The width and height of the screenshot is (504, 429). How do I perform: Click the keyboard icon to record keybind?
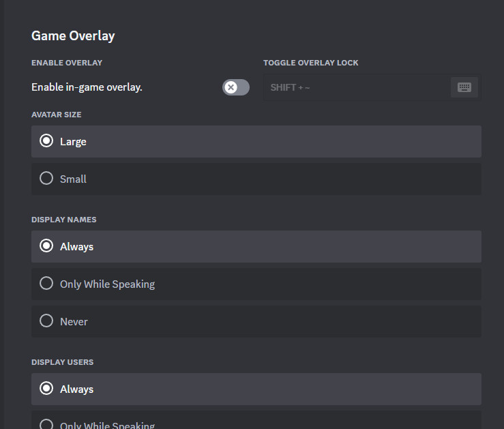pyautogui.click(x=464, y=87)
